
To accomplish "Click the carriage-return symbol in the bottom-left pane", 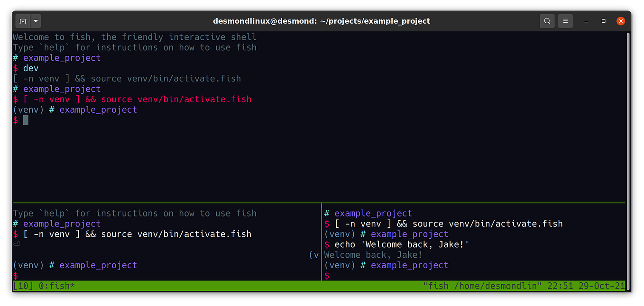I will [x=16, y=244].
